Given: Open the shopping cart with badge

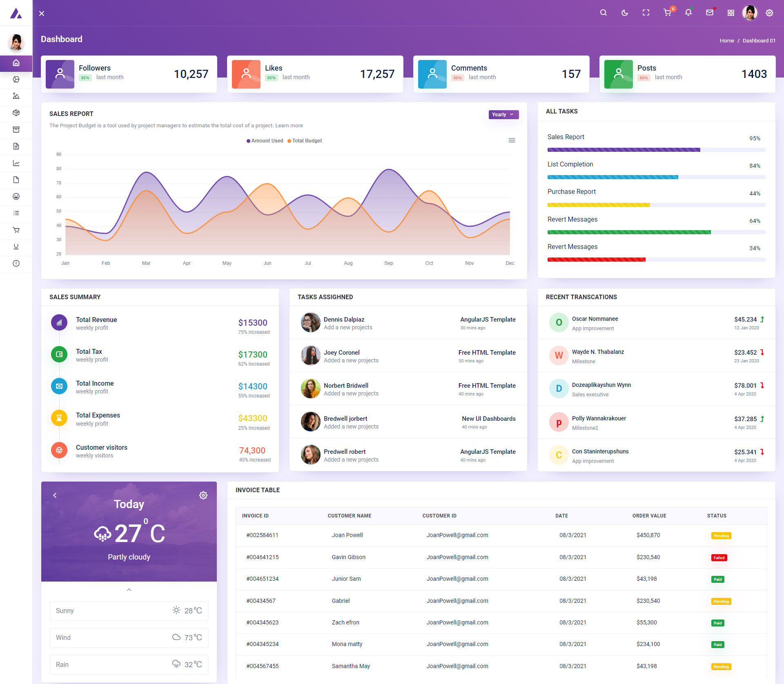Looking at the screenshot, I should (x=667, y=13).
